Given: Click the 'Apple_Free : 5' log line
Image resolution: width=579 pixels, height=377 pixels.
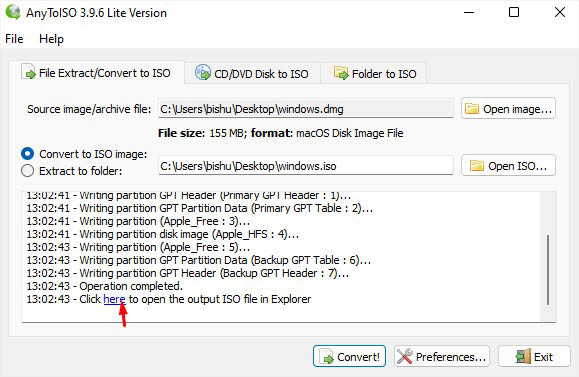Looking at the screenshot, I should (x=138, y=247).
